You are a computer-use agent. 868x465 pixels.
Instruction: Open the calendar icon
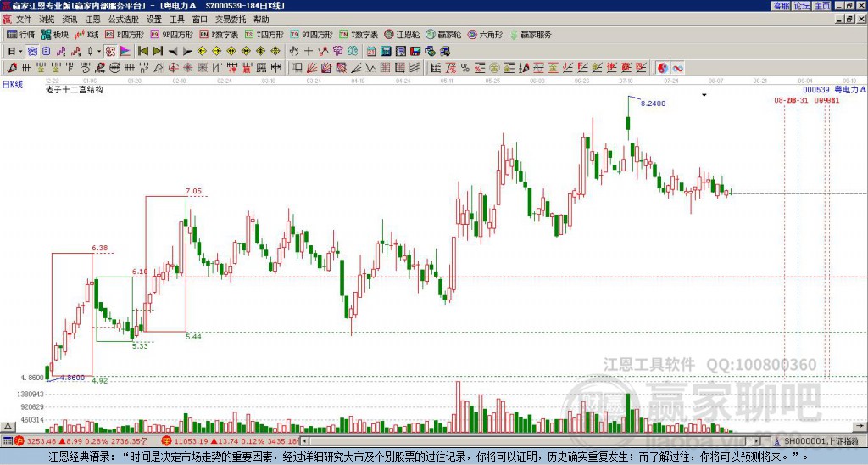[371, 51]
